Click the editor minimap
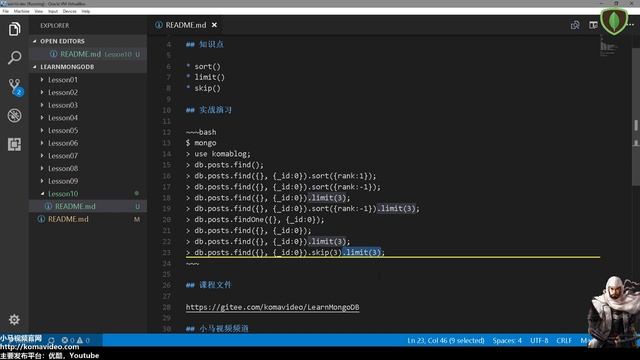 (x=609, y=47)
